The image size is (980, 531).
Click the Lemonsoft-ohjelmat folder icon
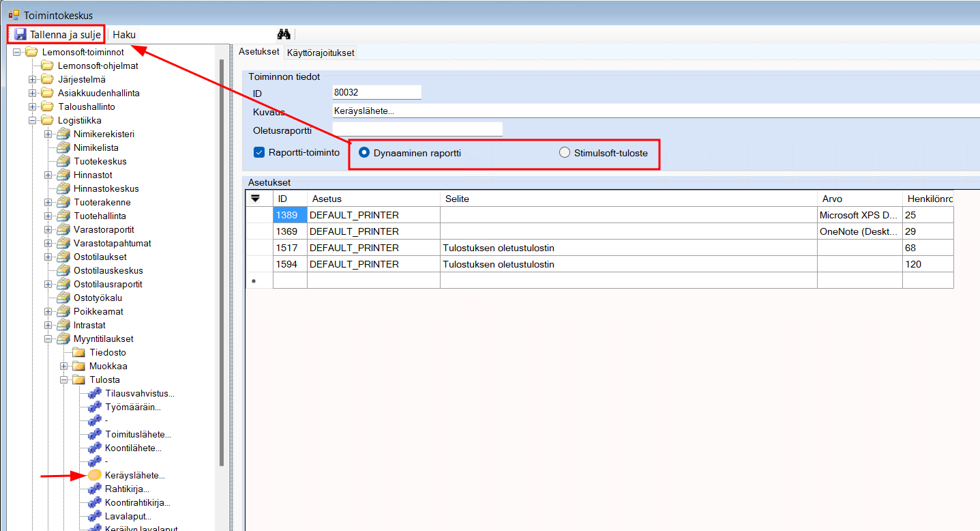pyautogui.click(x=47, y=66)
